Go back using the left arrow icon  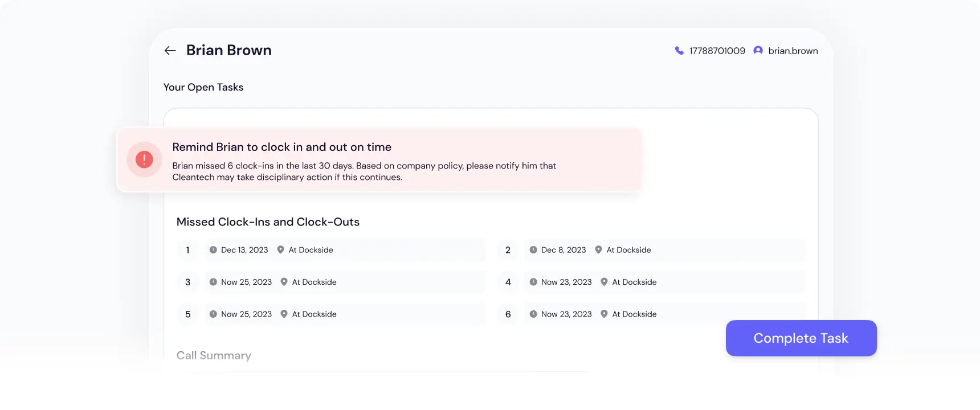[170, 51]
